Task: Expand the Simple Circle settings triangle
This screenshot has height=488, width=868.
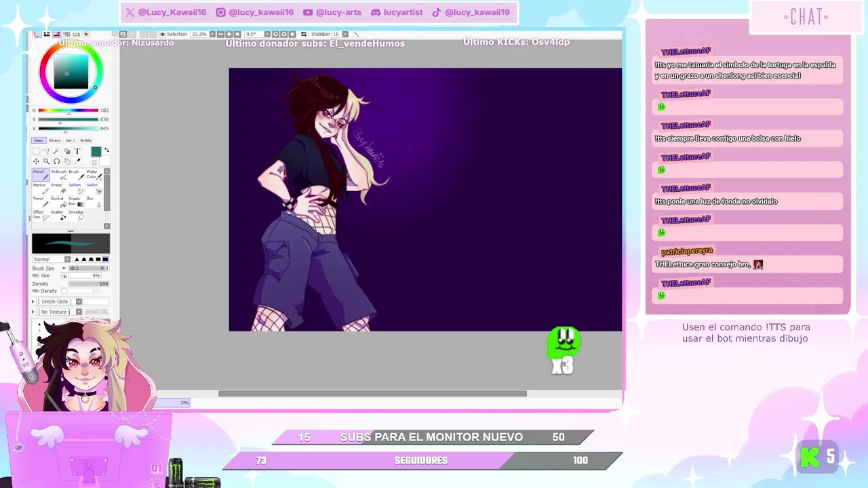Action: tap(33, 302)
